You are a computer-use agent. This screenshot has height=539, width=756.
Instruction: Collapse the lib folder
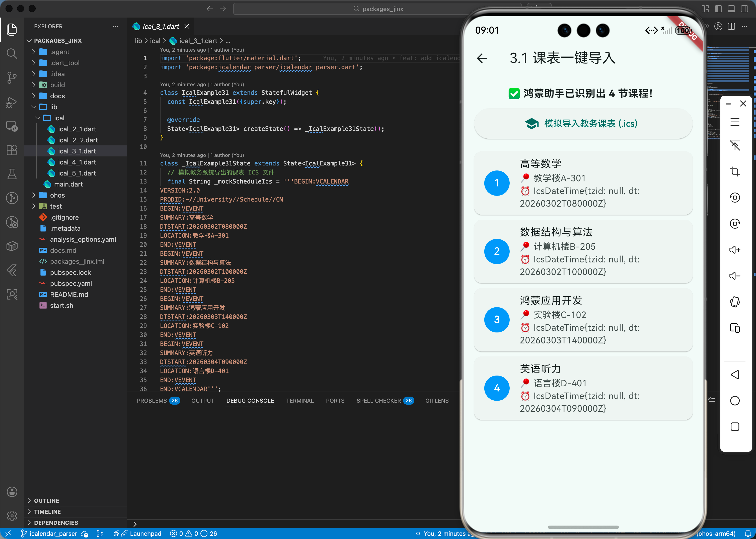tap(53, 107)
